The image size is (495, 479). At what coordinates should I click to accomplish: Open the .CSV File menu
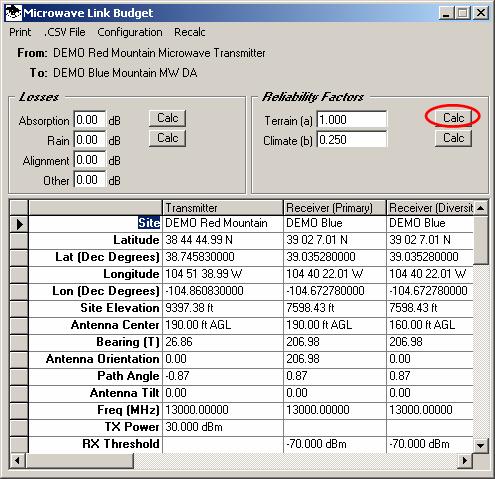pyautogui.click(x=65, y=32)
